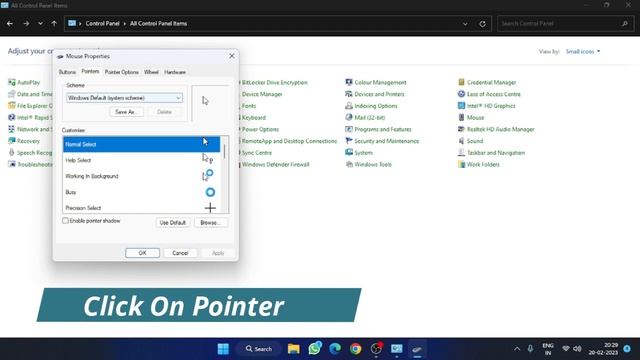Close the Mouse Properties dialog
This screenshot has height=360, width=640.
click(232, 56)
